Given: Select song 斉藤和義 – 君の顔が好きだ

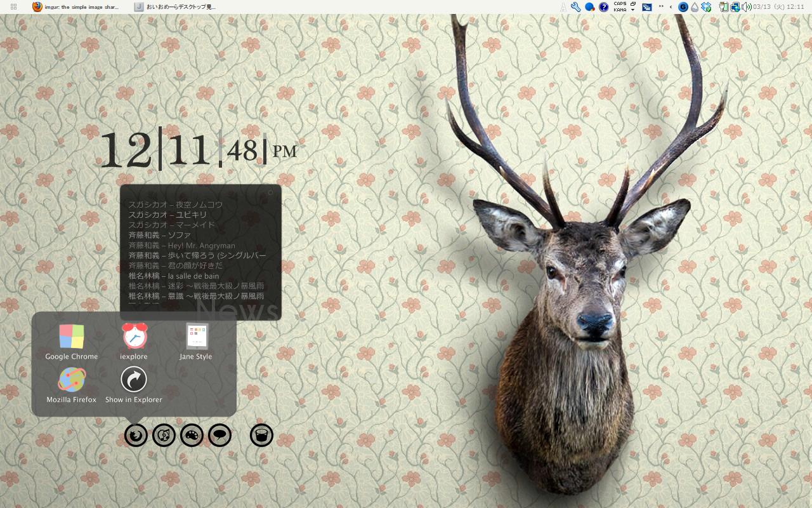Looking at the screenshot, I should click(x=176, y=265).
